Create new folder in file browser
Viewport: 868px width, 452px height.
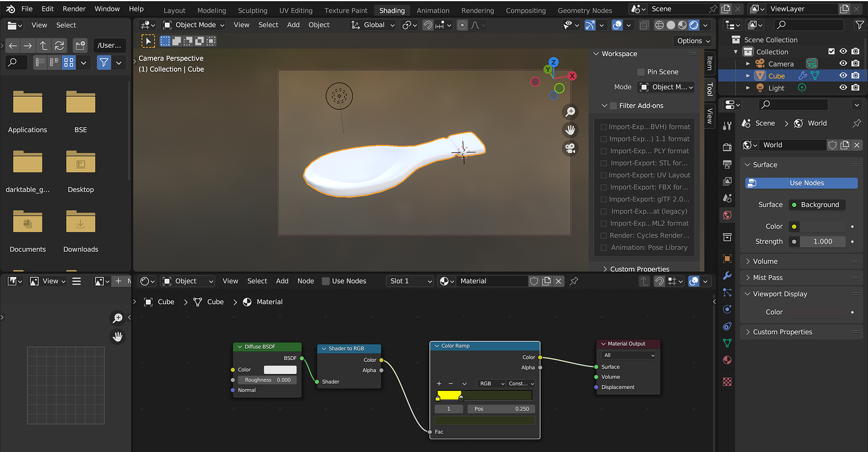[x=80, y=46]
